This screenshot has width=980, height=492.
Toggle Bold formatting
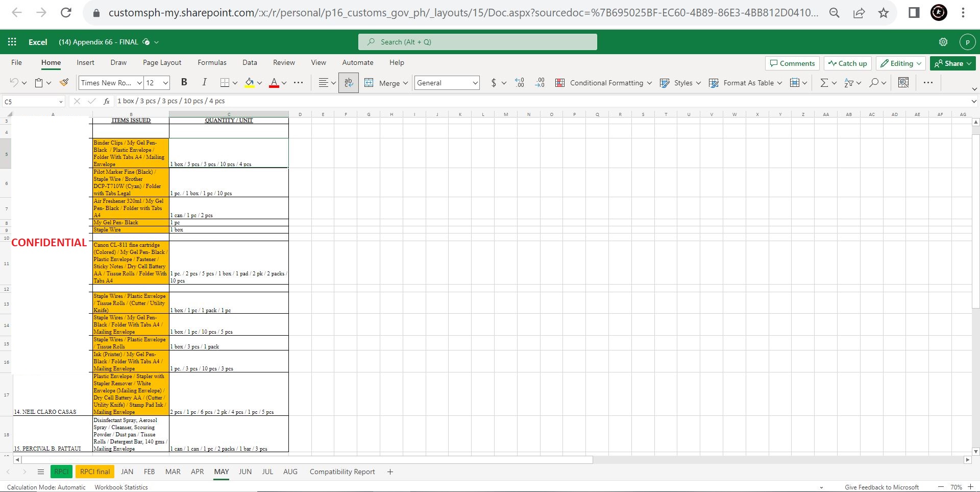184,83
